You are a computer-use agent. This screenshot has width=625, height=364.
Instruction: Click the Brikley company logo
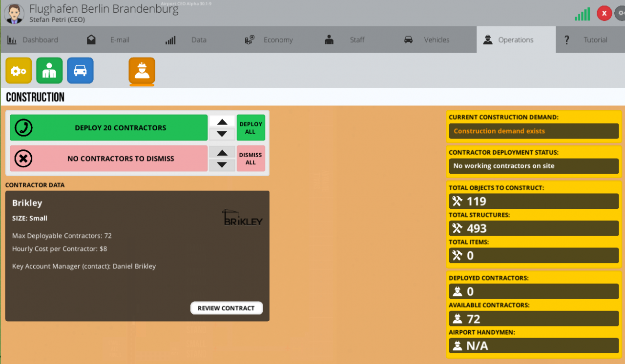point(242,218)
